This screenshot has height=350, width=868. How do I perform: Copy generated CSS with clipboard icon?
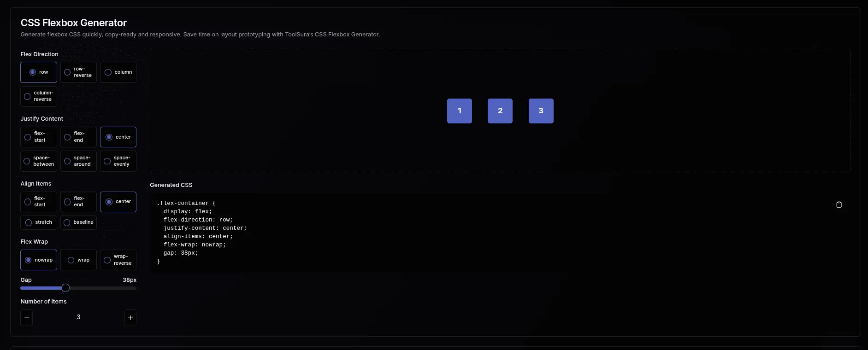pos(838,204)
